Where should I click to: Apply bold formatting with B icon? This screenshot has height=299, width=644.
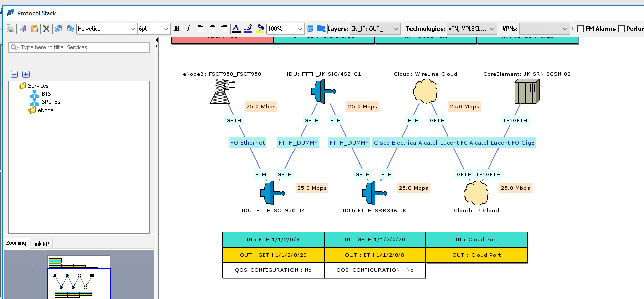pyautogui.click(x=177, y=29)
